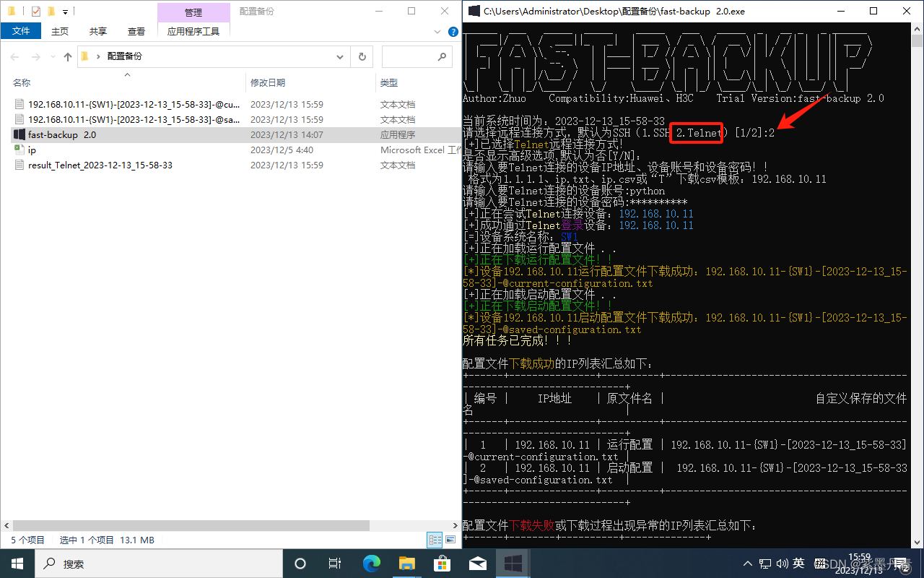Click console scrollbar up arrow
Viewport: 924px width, 578px height.
pyautogui.click(x=917, y=28)
